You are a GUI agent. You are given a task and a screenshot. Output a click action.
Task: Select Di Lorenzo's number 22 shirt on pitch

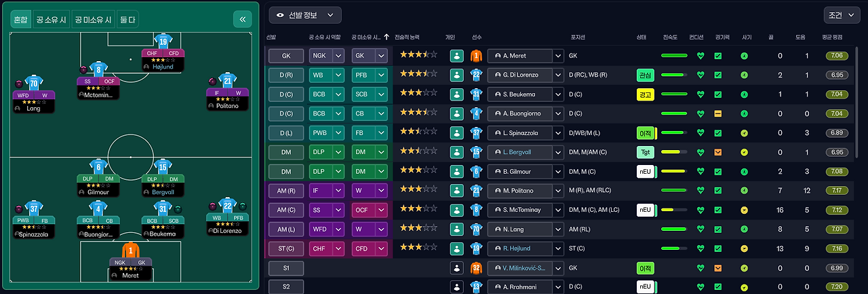[x=228, y=206]
